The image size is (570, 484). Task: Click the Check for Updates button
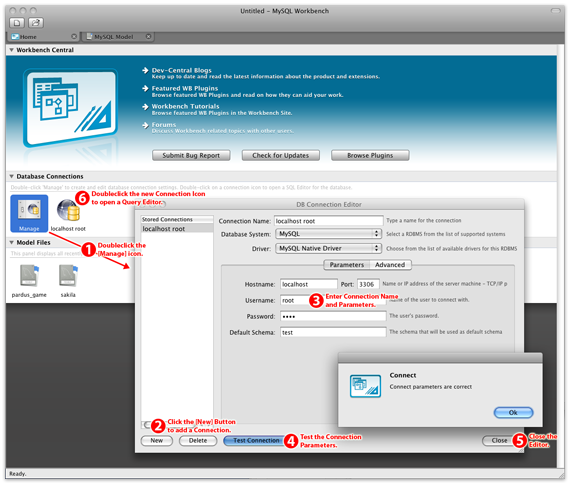(281, 155)
